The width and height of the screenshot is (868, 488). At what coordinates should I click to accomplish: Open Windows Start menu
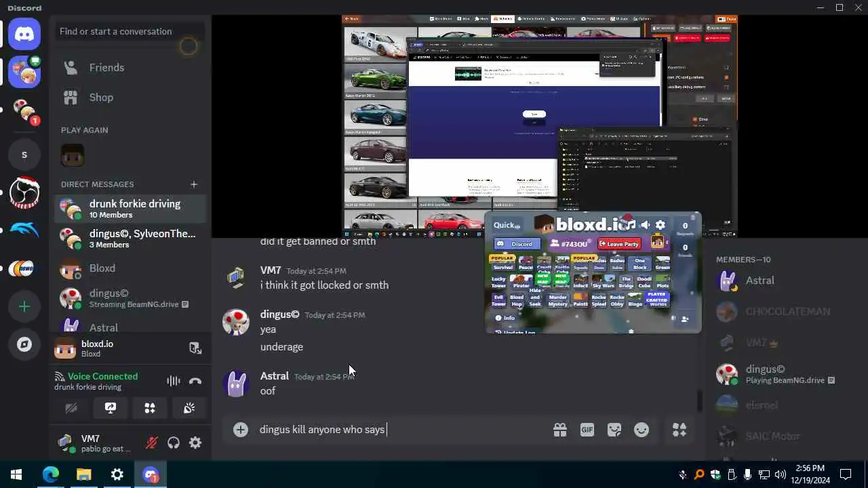click(16, 474)
